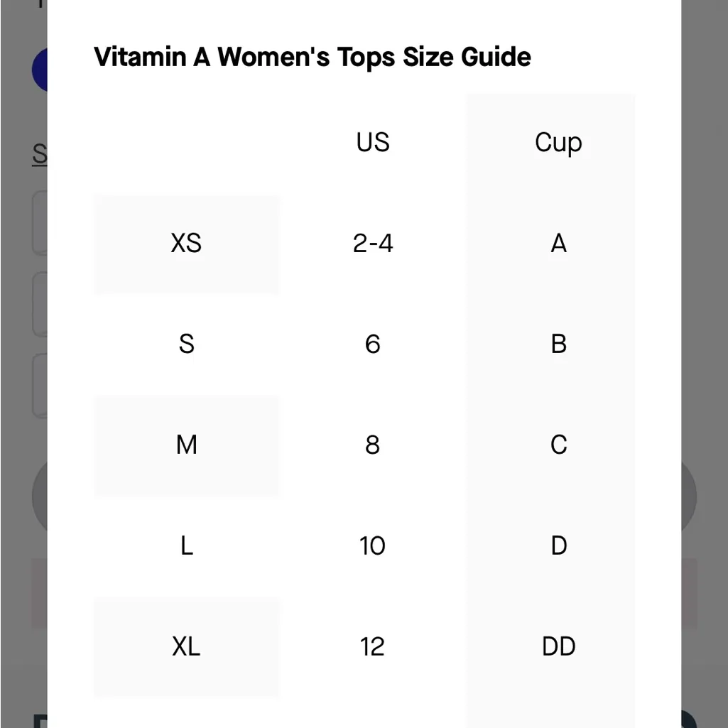Click the cup size A cell
Image resolution: width=728 pixels, height=728 pixels.
click(x=558, y=244)
